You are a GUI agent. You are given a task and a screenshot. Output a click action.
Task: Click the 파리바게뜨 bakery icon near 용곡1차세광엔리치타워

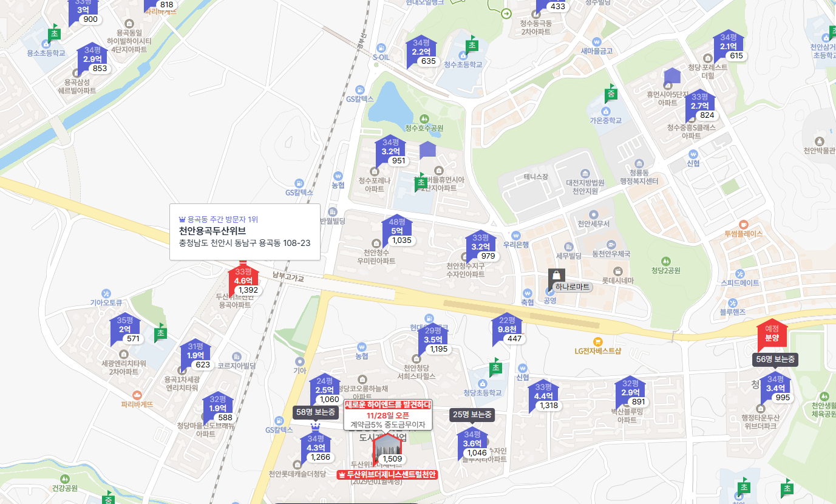pyautogui.click(x=137, y=395)
